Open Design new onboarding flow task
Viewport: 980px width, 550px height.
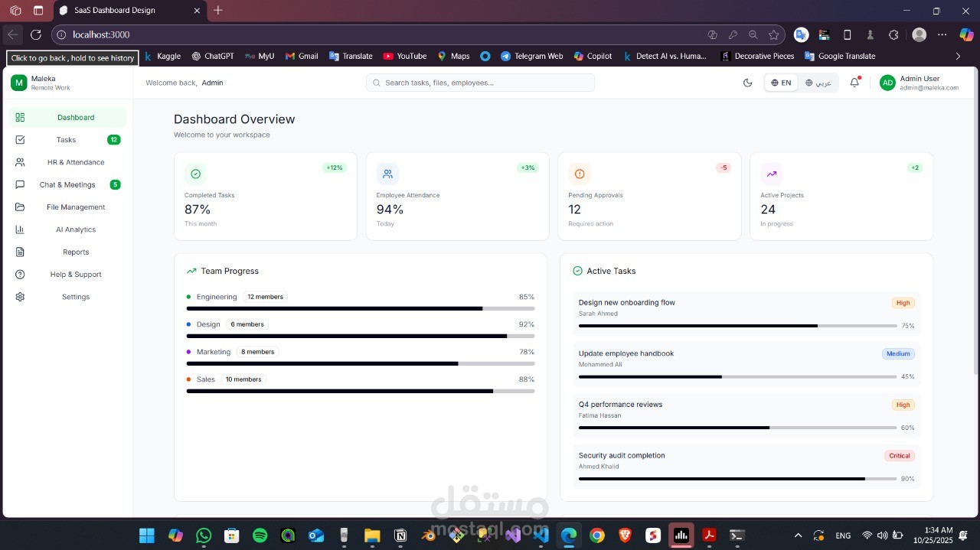pyautogui.click(x=746, y=314)
